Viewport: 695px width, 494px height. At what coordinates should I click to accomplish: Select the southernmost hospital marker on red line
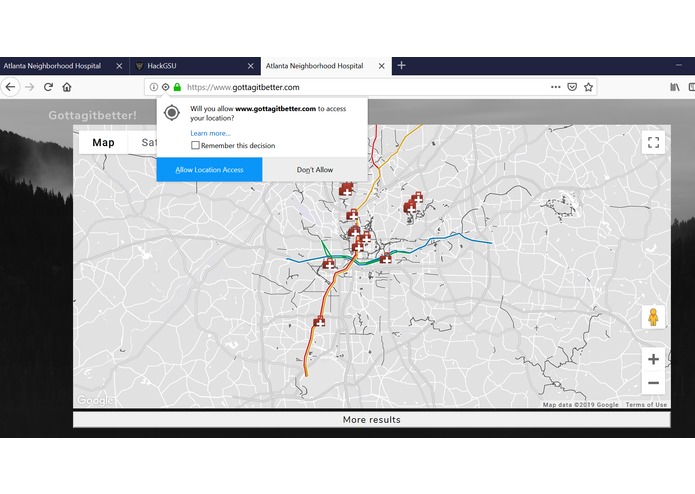pyautogui.click(x=319, y=321)
